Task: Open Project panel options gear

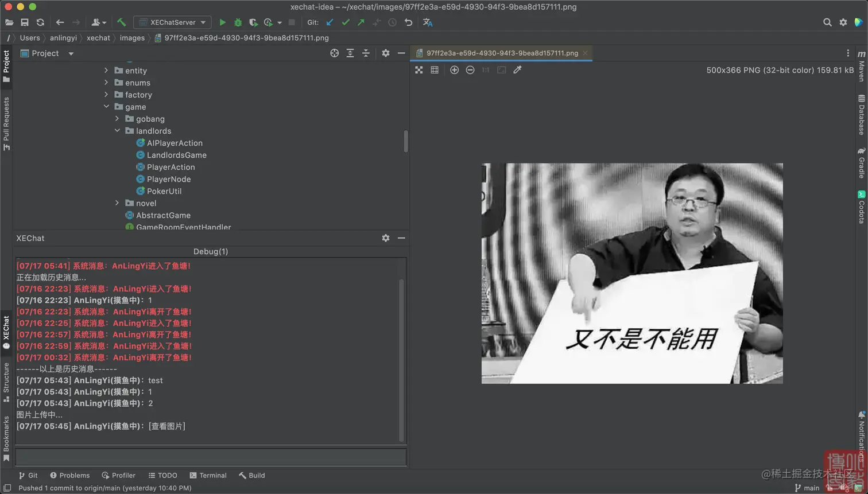Action: pos(386,53)
